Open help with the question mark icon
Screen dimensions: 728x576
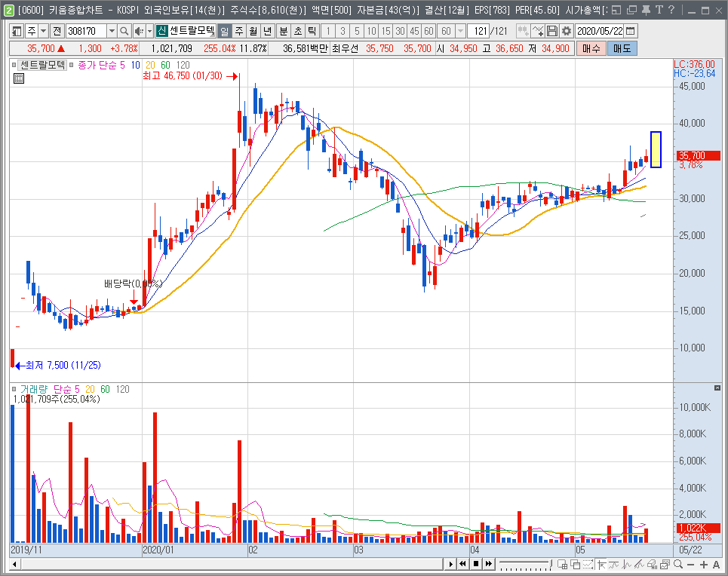671,10
